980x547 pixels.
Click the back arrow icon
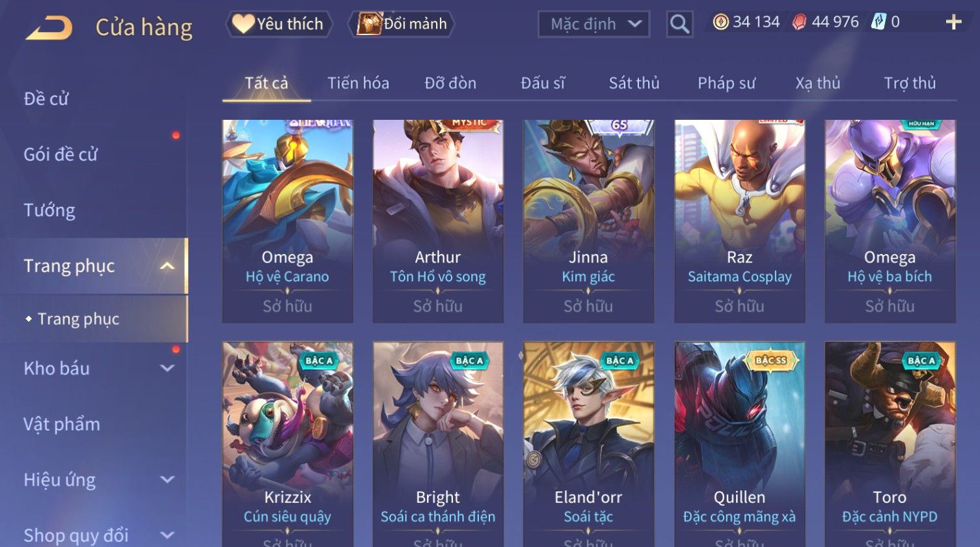(x=49, y=27)
